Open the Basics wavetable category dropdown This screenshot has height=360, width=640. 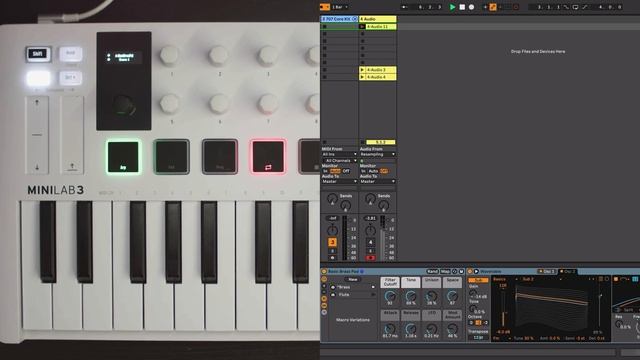tap(506, 280)
